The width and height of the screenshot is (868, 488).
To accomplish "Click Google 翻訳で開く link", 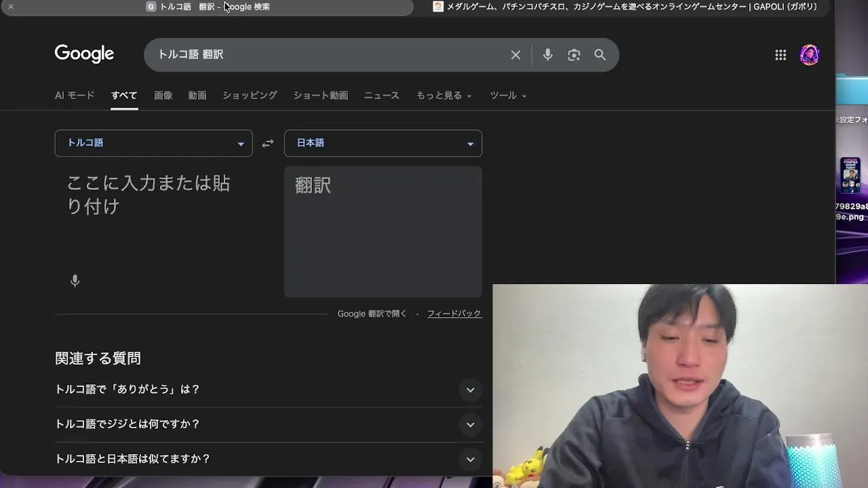I will click(x=372, y=314).
